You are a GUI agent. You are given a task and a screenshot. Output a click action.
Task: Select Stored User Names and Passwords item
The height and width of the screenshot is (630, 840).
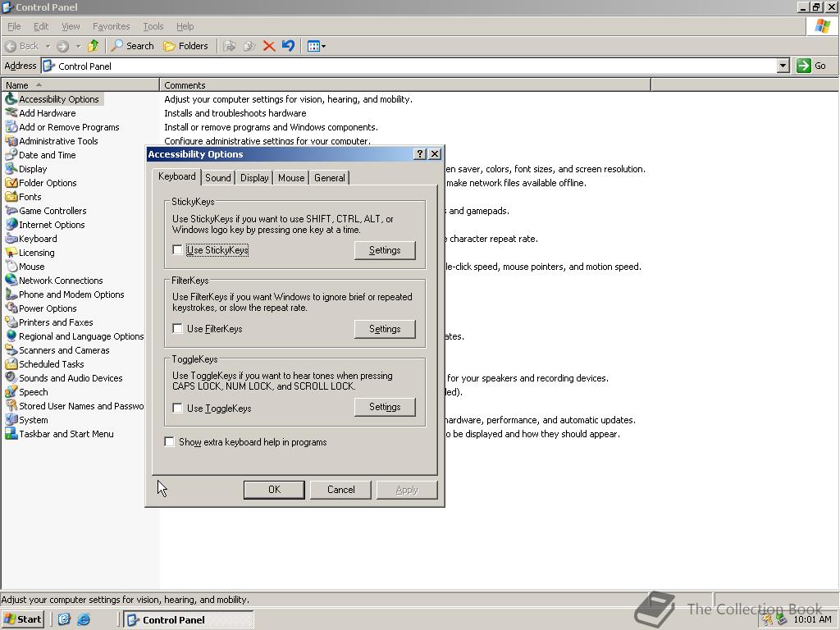tap(74, 405)
